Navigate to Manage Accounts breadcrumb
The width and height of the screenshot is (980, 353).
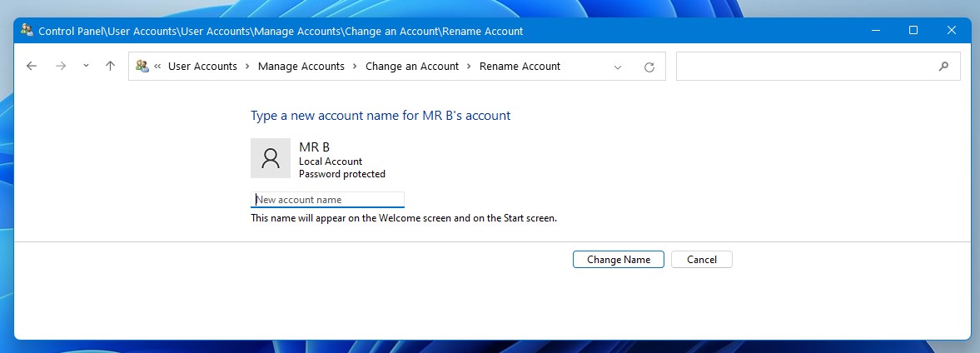point(301,67)
